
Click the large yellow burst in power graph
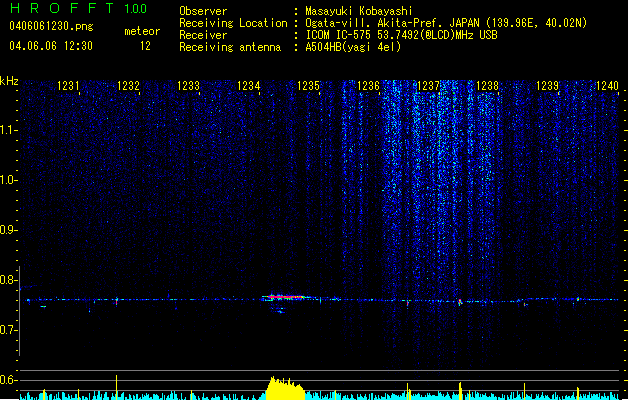point(285,388)
